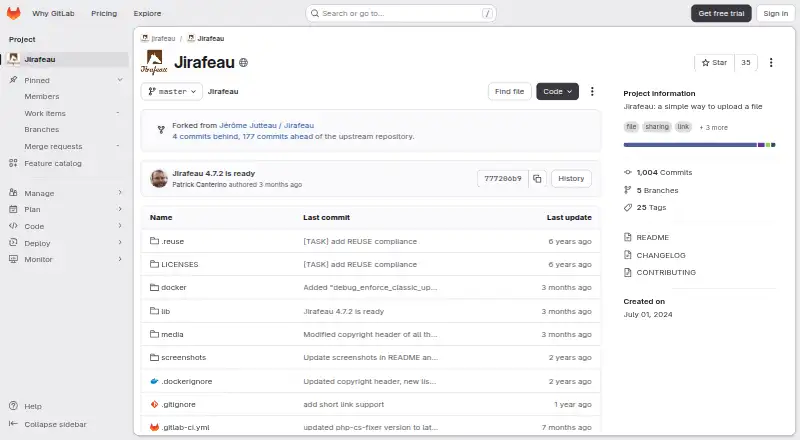Click the Plan calendar icon
Image resolution: width=800 pixels, height=440 pixels.
pos(13,209)
